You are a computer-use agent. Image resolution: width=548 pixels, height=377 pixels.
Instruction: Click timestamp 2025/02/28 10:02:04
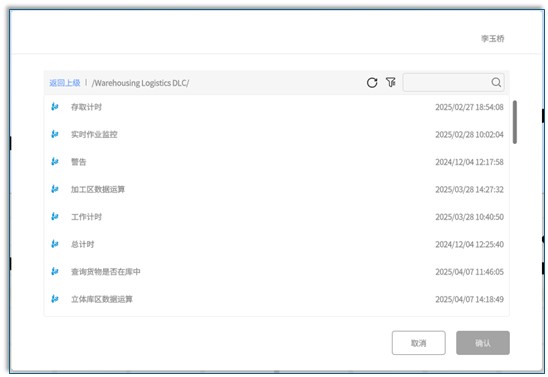coord(469,135)
